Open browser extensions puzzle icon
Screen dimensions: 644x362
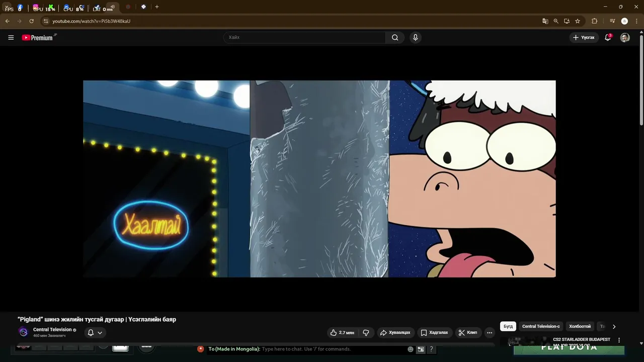point(594,21)
